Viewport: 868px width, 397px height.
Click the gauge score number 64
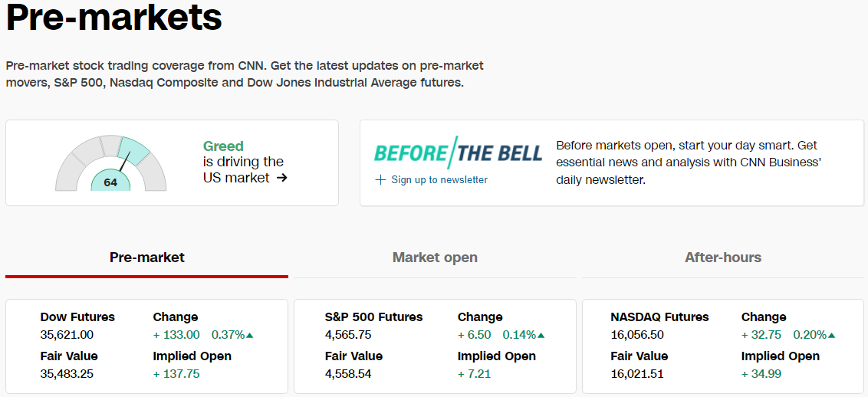point(110,182)
